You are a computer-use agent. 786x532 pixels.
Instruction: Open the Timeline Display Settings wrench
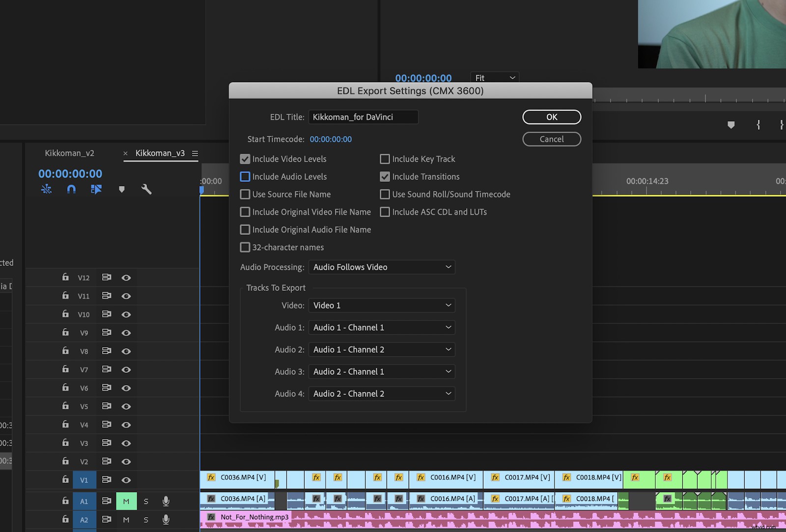146,189
